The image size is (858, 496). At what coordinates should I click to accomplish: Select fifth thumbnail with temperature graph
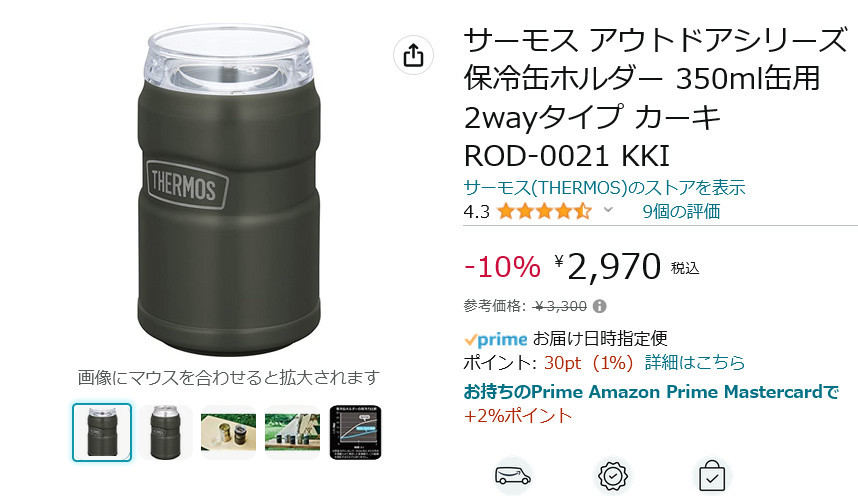[x=355, y=432]
